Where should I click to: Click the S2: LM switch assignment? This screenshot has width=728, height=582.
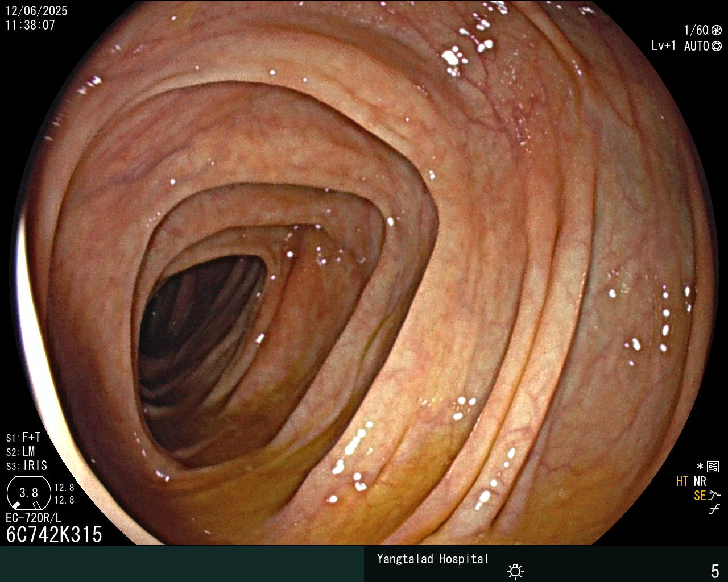20,452
